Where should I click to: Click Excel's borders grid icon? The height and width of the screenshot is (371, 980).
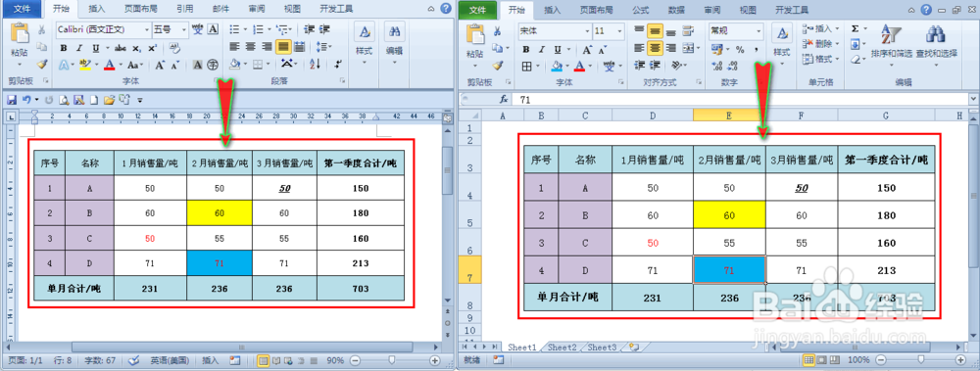[527, 66]
